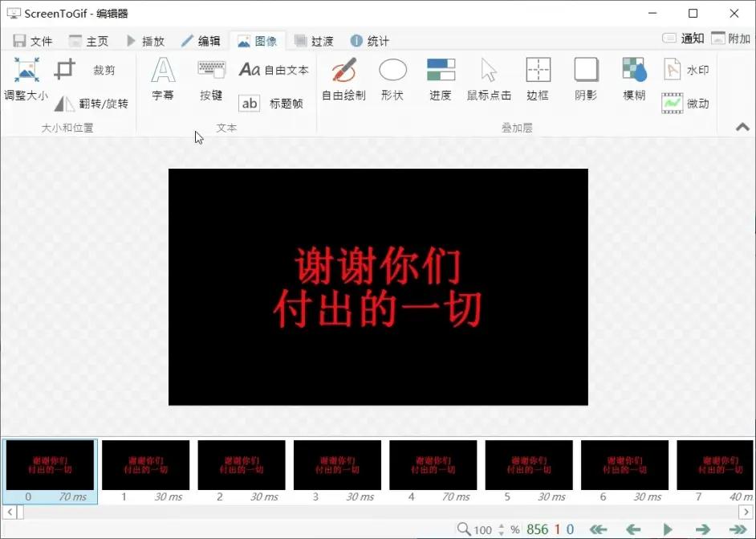This screenshot has width=756, height=539.
Task: Insert 自由文本 free text
Action: tap(274, 70)
